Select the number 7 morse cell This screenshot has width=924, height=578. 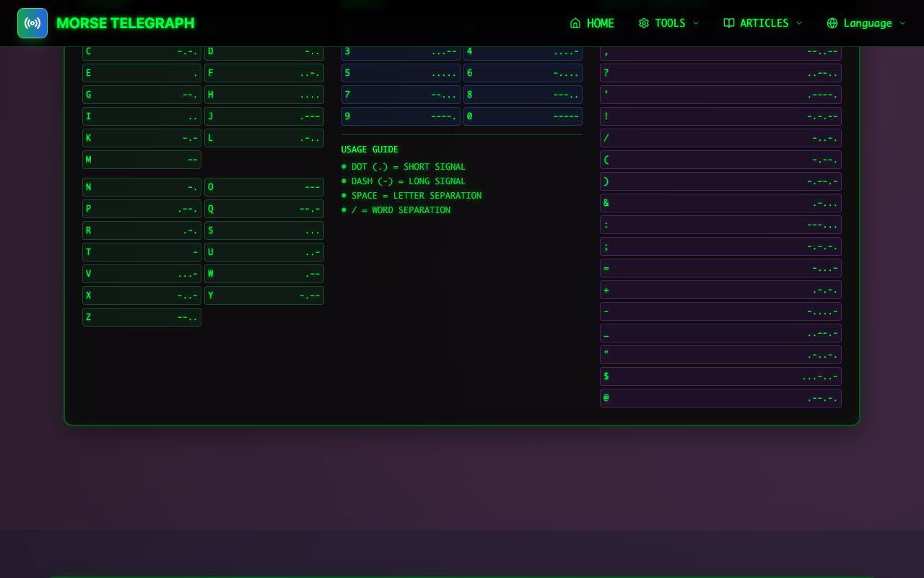coord(401,95)
